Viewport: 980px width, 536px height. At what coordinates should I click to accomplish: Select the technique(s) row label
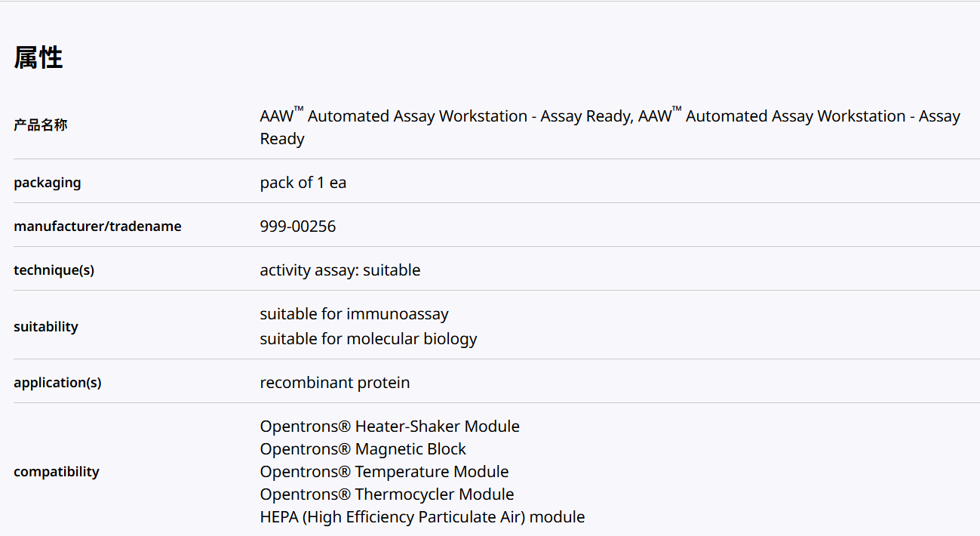pos(54,270)
